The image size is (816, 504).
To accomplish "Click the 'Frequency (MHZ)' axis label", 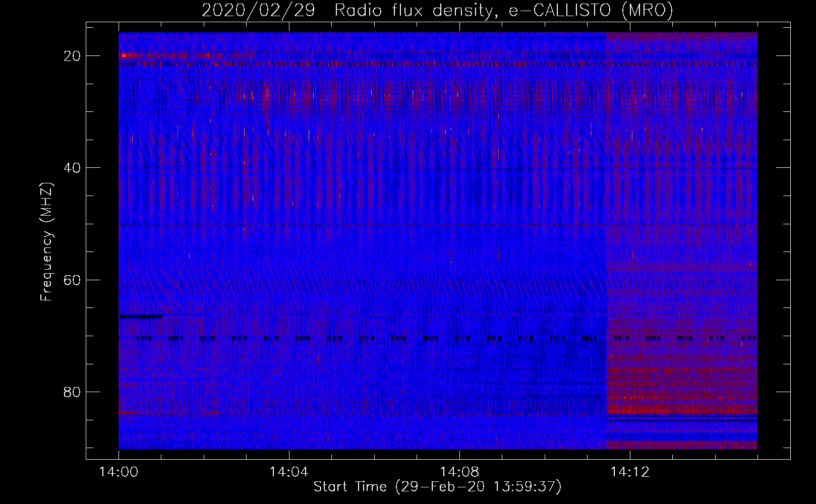I will click(x=46, y=242).
